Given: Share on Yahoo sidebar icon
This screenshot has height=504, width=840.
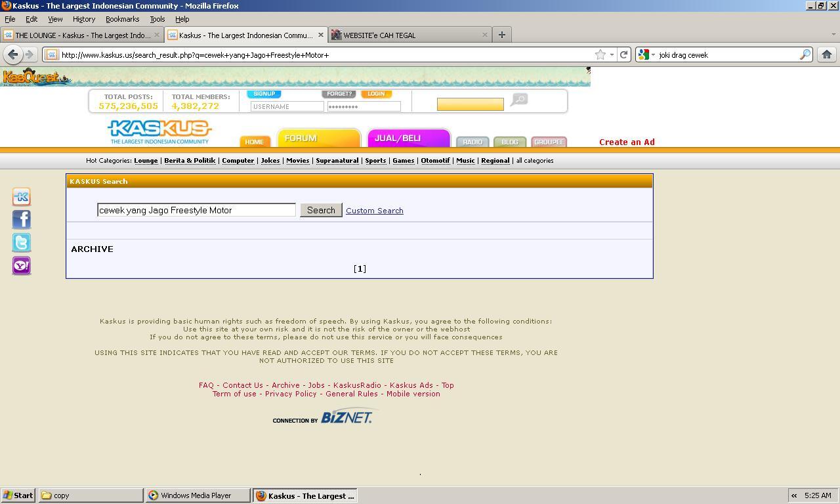Looking at the screenshot, I should (x=22, y=265).
